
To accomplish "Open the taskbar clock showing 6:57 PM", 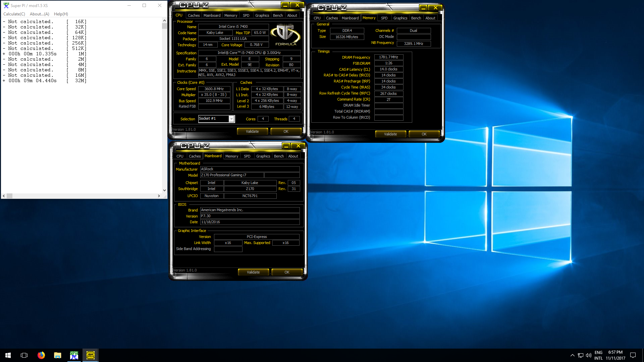I will pyautogui.click(x=615, y=355).
